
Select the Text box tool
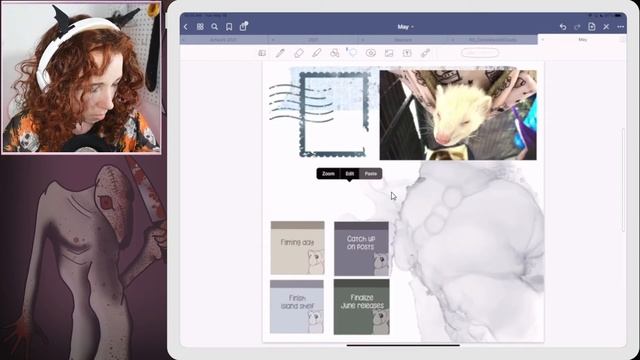pyautogui.click(x=407, y=53)
